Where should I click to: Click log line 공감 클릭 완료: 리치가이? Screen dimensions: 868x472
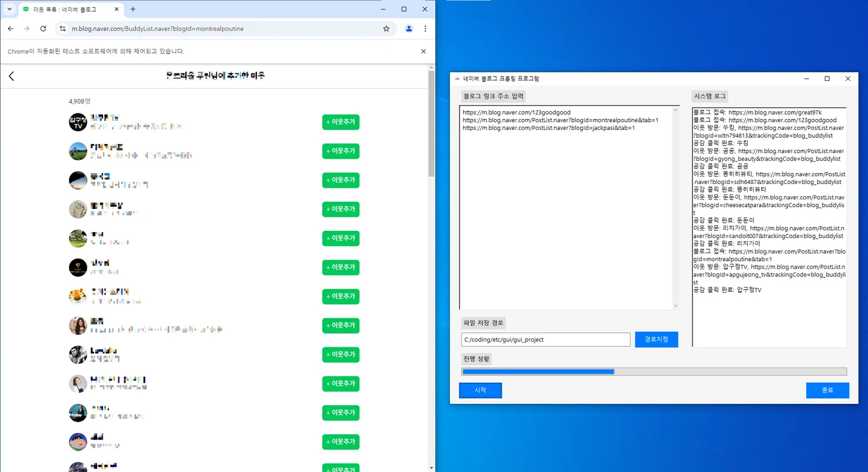(727, 244)
